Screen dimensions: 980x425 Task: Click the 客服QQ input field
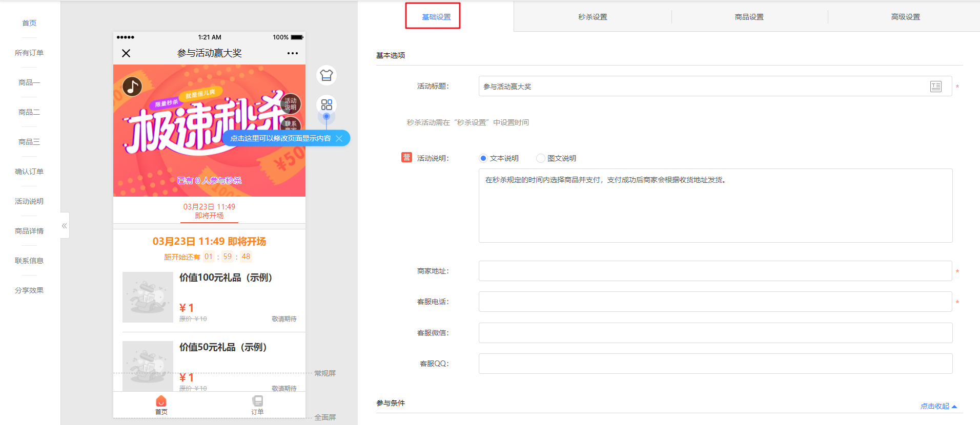point(716,364)
